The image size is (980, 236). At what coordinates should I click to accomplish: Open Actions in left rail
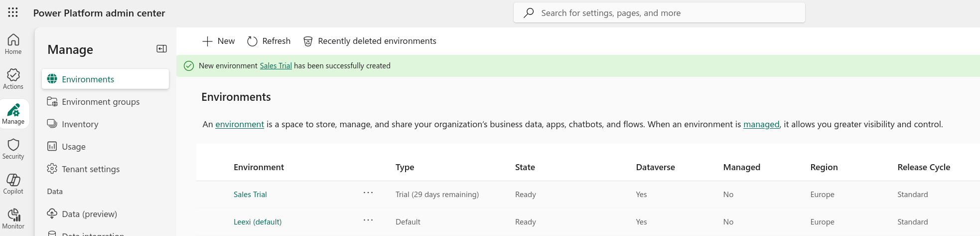coord(13,79)
